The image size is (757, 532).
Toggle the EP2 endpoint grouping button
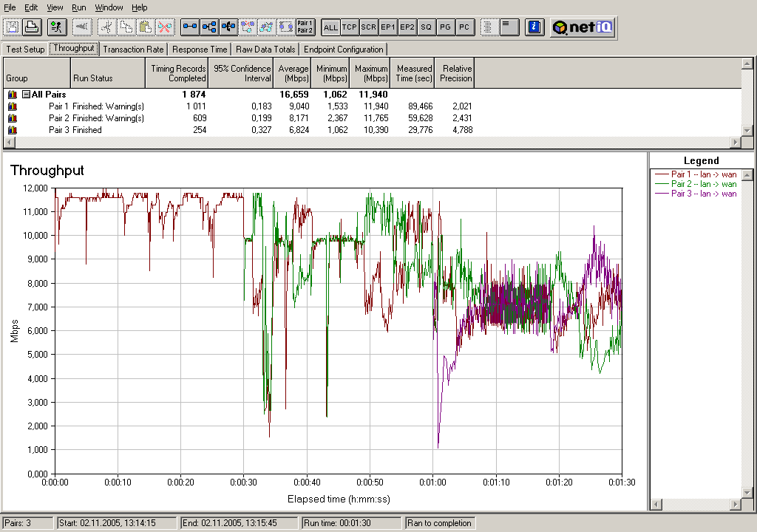pyautogui.click(x=407, y=27)
